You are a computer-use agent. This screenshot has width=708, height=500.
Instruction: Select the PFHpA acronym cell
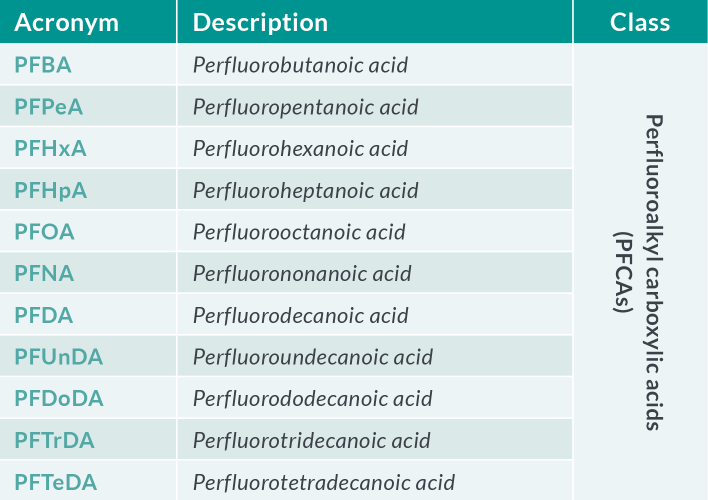point(88,190)
